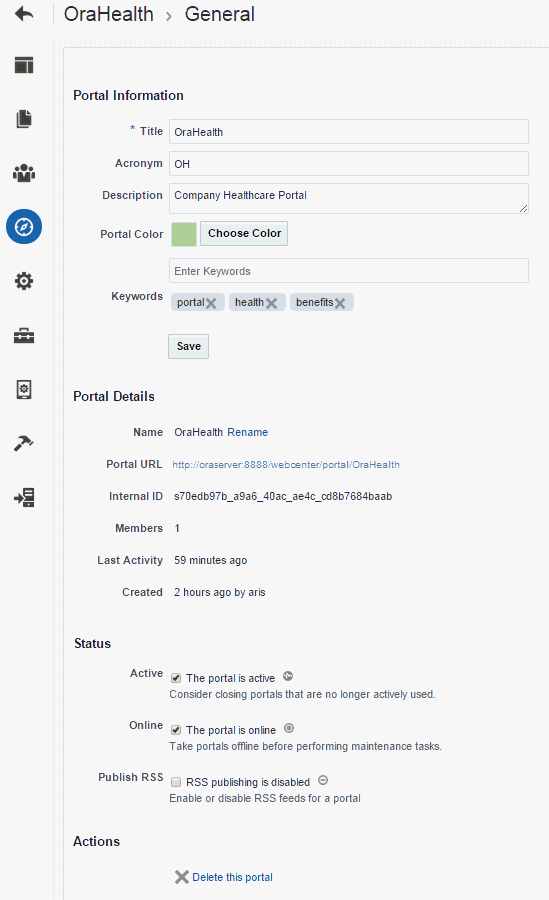Open the Members group icon
The height and width of the screenshot is (900, 549).
click(24, 173)
